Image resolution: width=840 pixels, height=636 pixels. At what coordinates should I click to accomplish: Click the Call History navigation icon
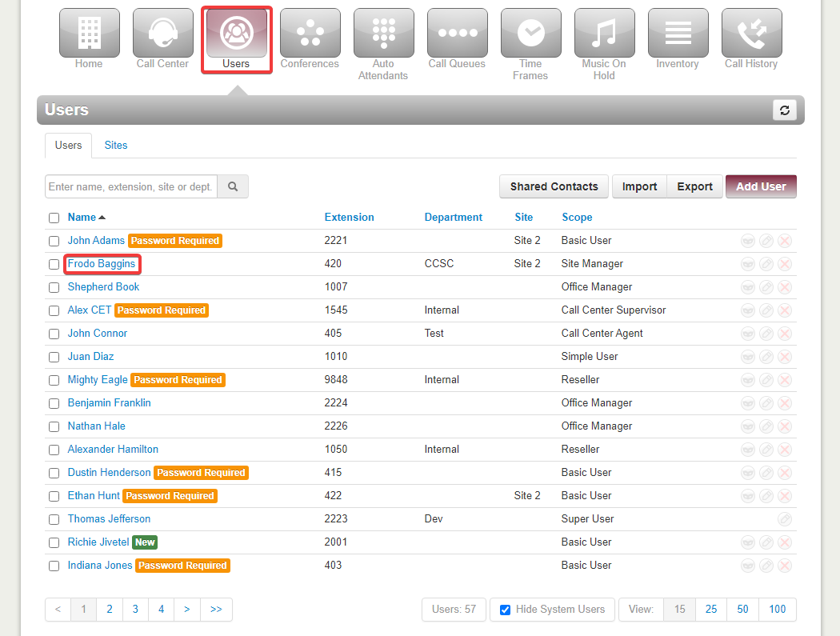point(751,33)
